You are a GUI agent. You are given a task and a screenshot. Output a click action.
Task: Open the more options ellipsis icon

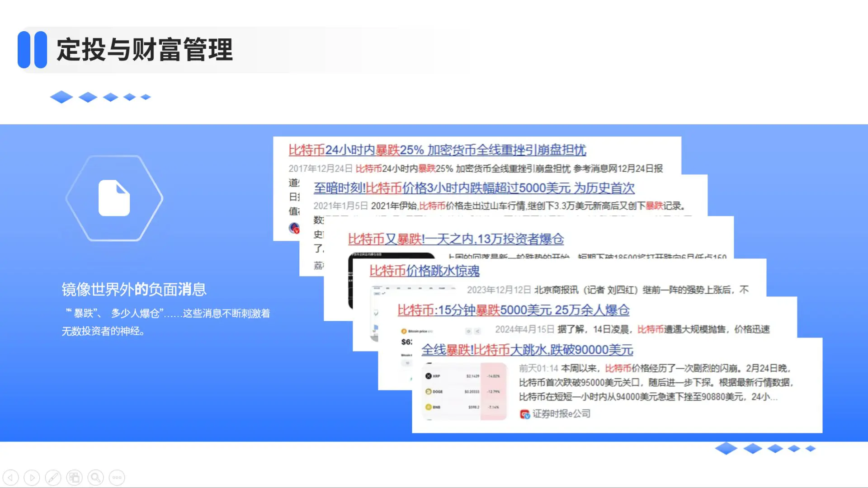tap(117, 477)
